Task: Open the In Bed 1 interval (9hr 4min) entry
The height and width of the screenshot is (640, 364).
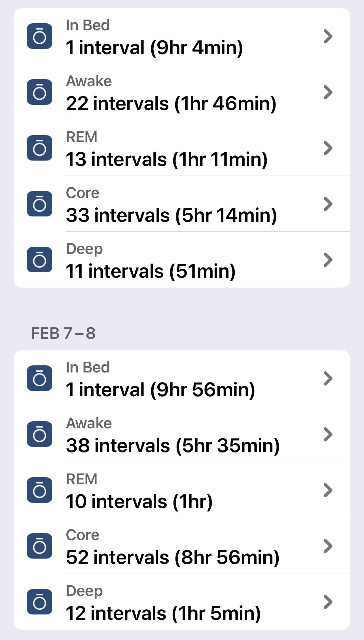Action: tap(182, 36)
